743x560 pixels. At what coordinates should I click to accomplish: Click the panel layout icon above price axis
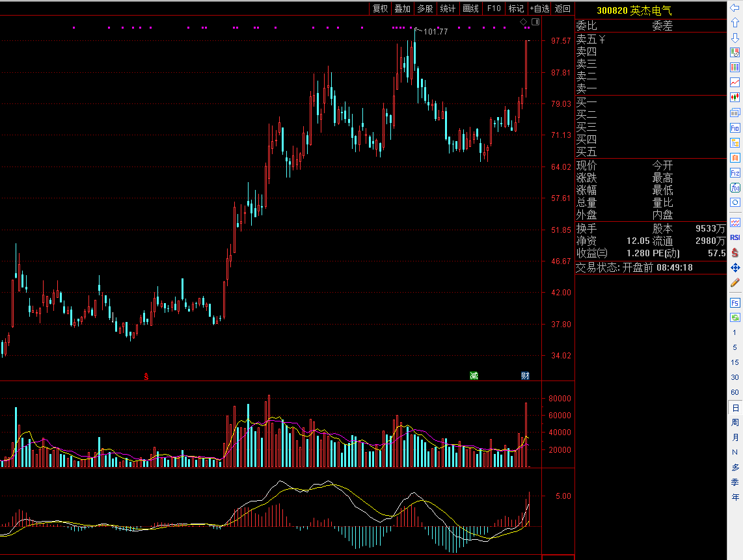tap(535, 22)
